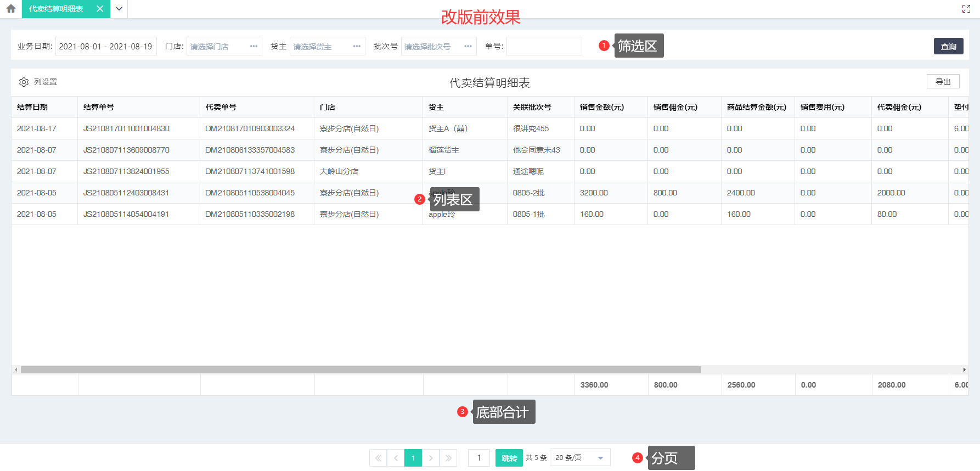The width and height of the screenshot is (980, 471).
Task: Focus the page number input
Action: 479,458
